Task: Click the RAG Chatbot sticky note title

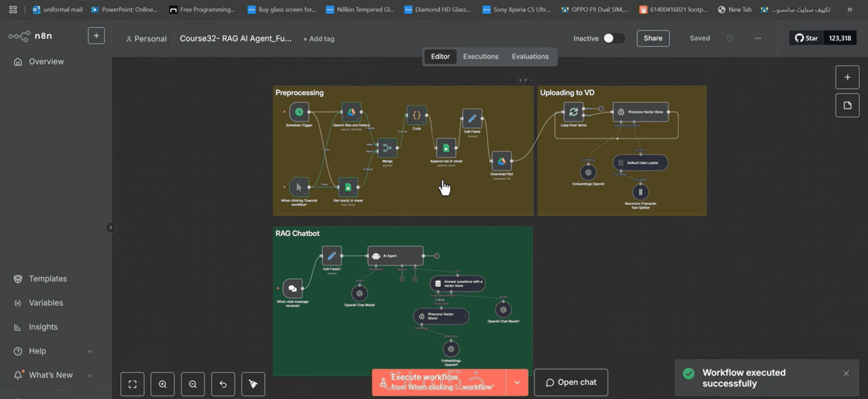Action: [x=297, y=233]
